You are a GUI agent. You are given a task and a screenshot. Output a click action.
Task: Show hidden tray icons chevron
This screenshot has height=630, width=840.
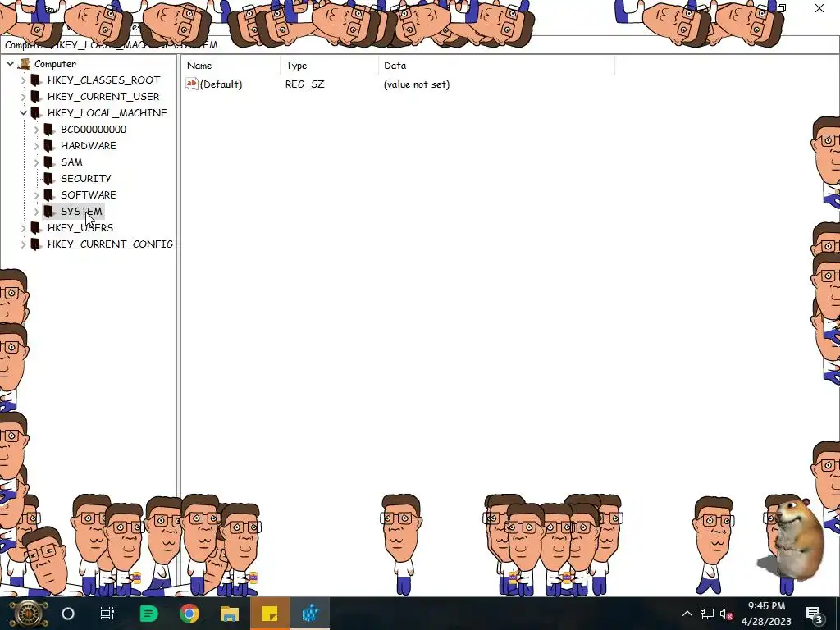coord(687,614)
